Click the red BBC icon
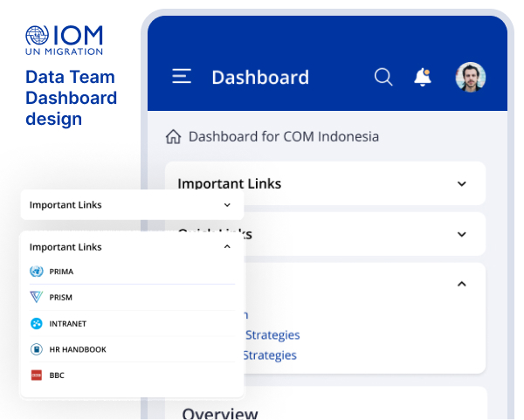The height and width of the screenshot is (420, 524). [36, 375]
